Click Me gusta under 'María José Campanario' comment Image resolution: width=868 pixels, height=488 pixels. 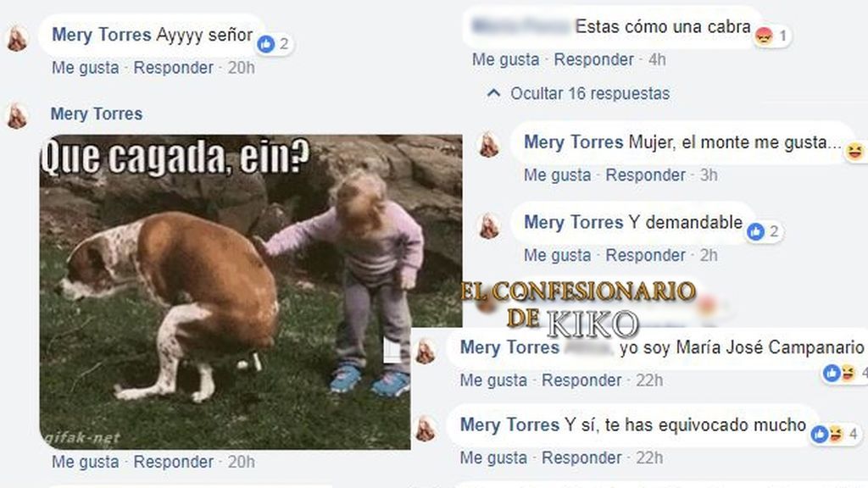(x=493, y=380)
